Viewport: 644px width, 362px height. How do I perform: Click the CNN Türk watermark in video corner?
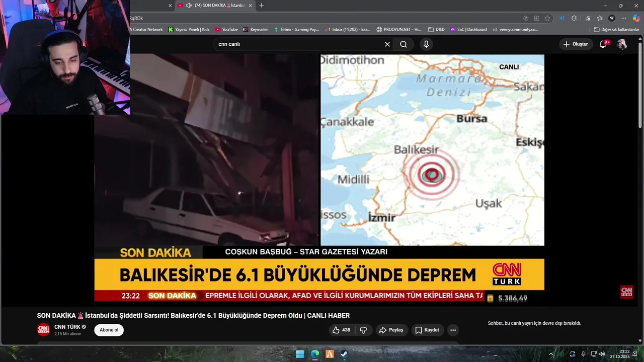tap(626, 292)
